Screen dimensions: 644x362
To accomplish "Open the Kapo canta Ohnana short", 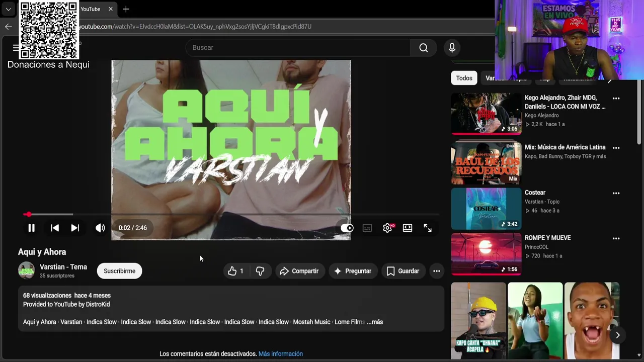I will click(x=478, y=321).
